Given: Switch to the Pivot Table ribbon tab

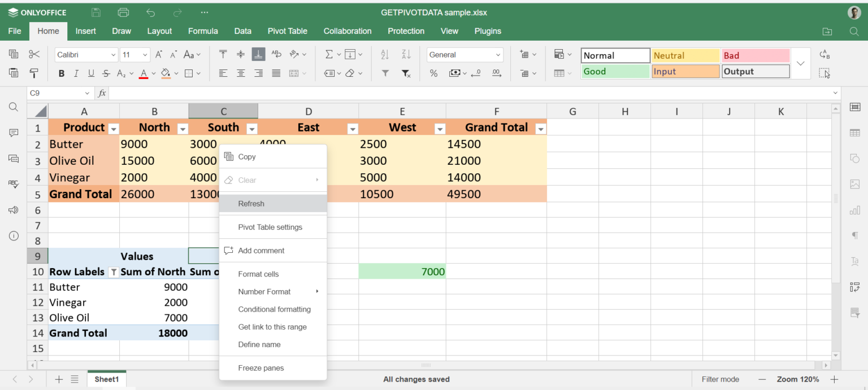Looking at the screenshot, I should click(287, 31).
